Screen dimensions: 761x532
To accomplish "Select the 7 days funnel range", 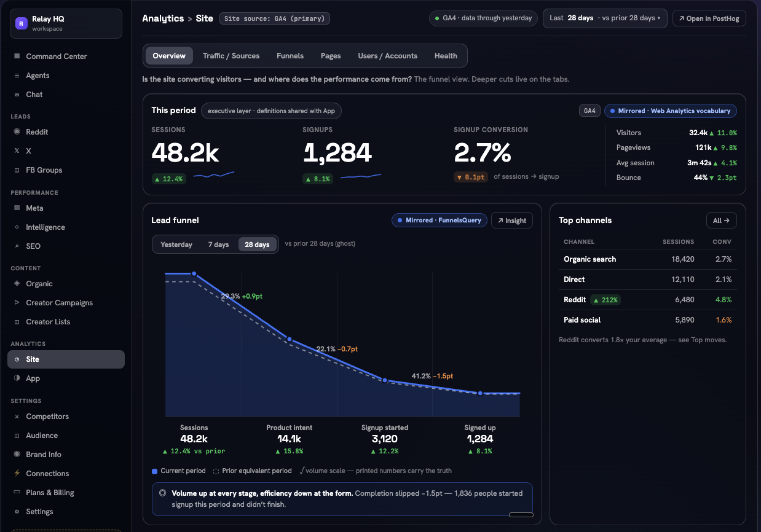I will [x=218, y=244].
